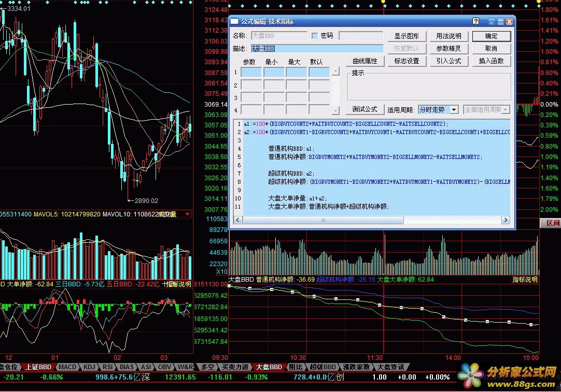This screenshot has width=561, height=392.
Task: Switch to the RSI indicator tab
Action: (108, 367)
